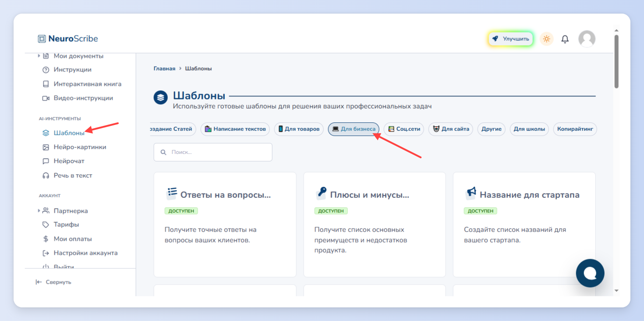
Task: Collapse sidebar with Свернуть button
Action: 53,282
